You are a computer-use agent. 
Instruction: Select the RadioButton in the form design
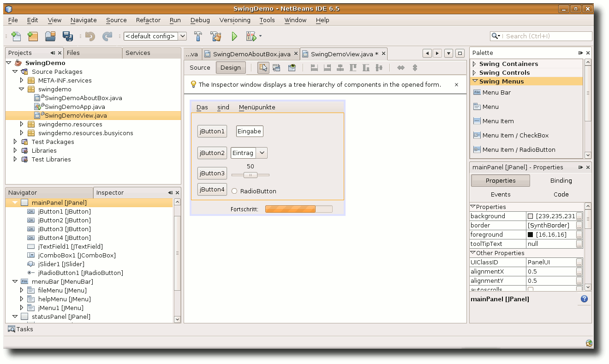point(254,191)
